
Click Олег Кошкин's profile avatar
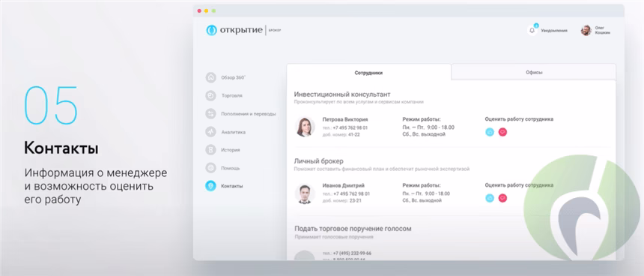586,31
